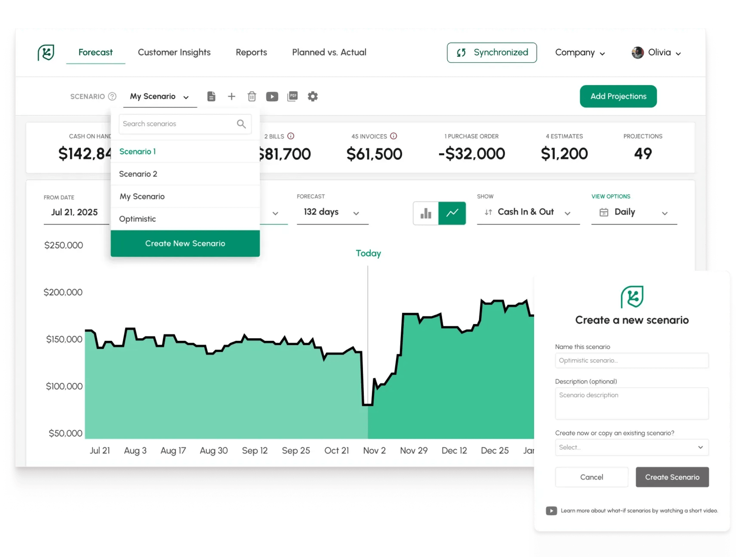Click info icon next to 45 Invoices
Image resolution: width=756 pixels, height=557 pixels.
pyautogui.click(x=393, y=136)
